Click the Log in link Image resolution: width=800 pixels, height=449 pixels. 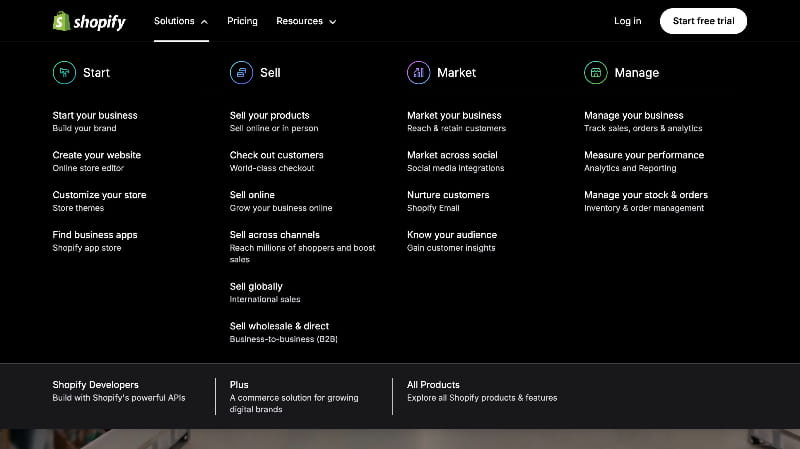(x=628, y=21)
